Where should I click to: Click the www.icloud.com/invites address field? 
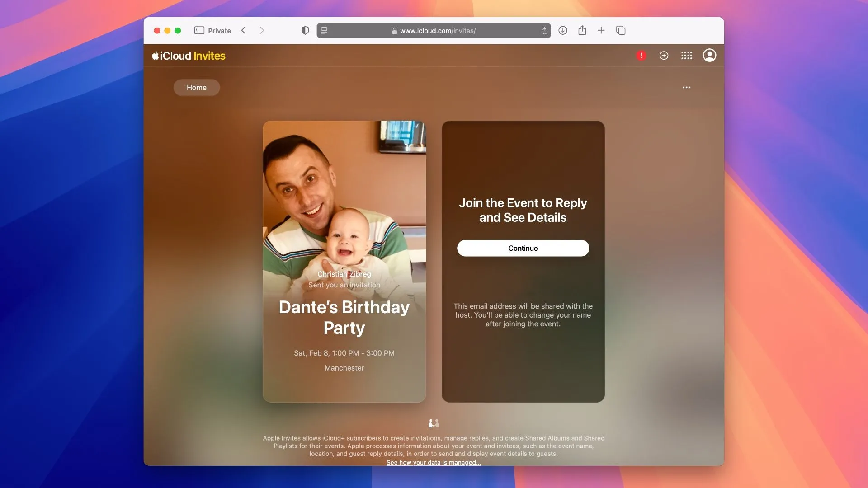tap(434, 31)
